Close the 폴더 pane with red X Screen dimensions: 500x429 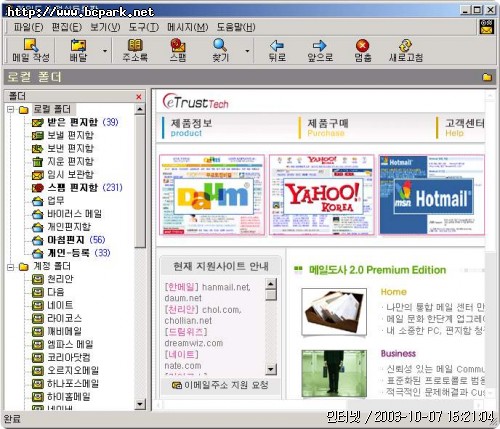click(x=139, y=97)
